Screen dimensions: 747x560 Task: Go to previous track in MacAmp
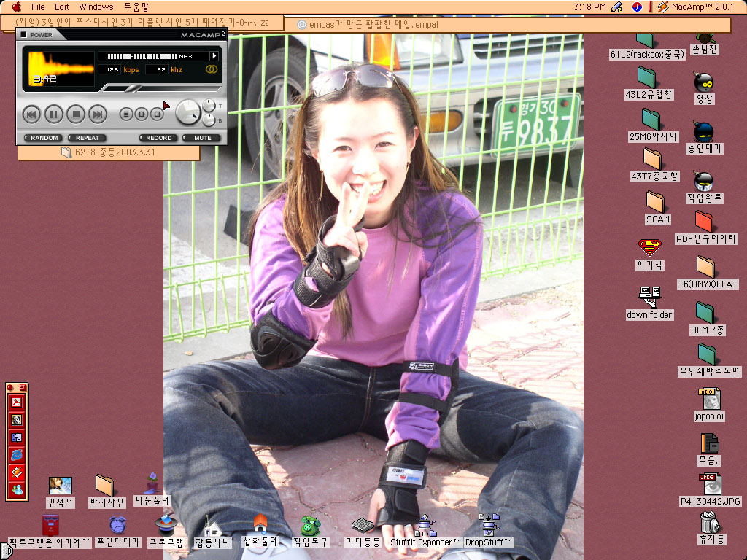31,114
